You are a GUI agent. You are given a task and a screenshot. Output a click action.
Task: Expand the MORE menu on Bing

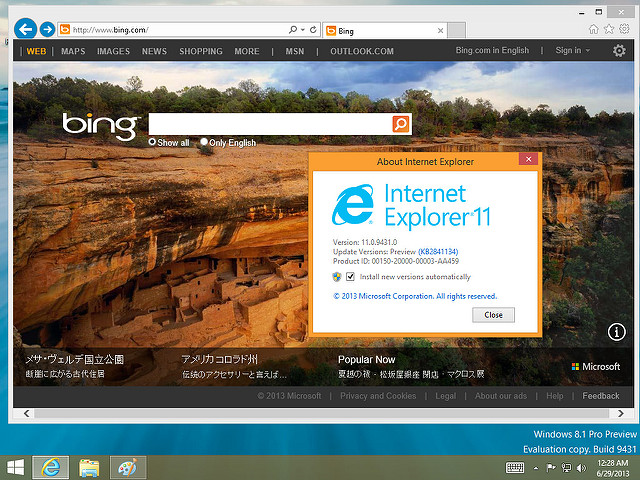pyautogui.click(x=247, y=51)
